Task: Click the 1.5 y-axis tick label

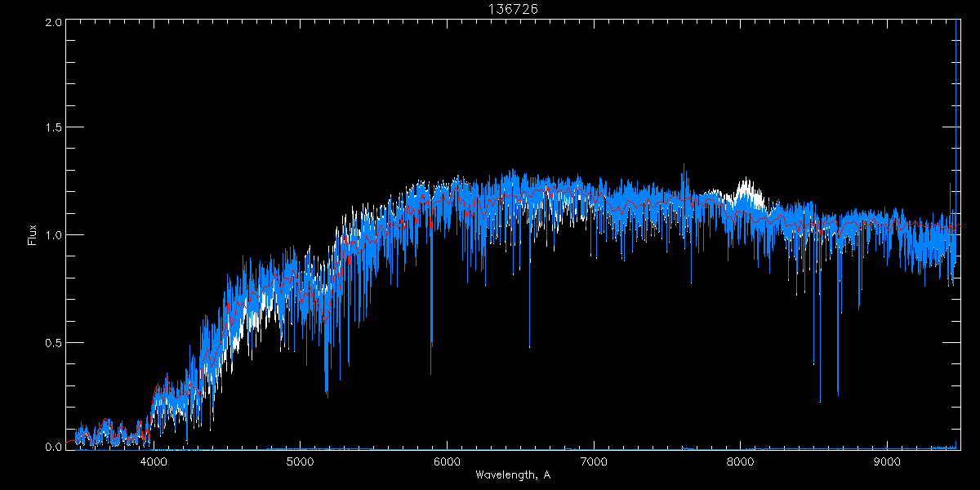Action: click(54, 128)
